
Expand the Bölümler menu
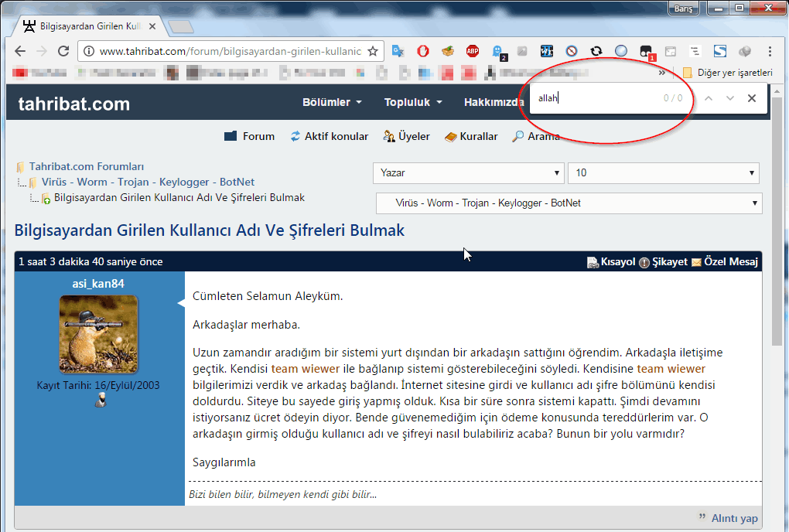332,103
